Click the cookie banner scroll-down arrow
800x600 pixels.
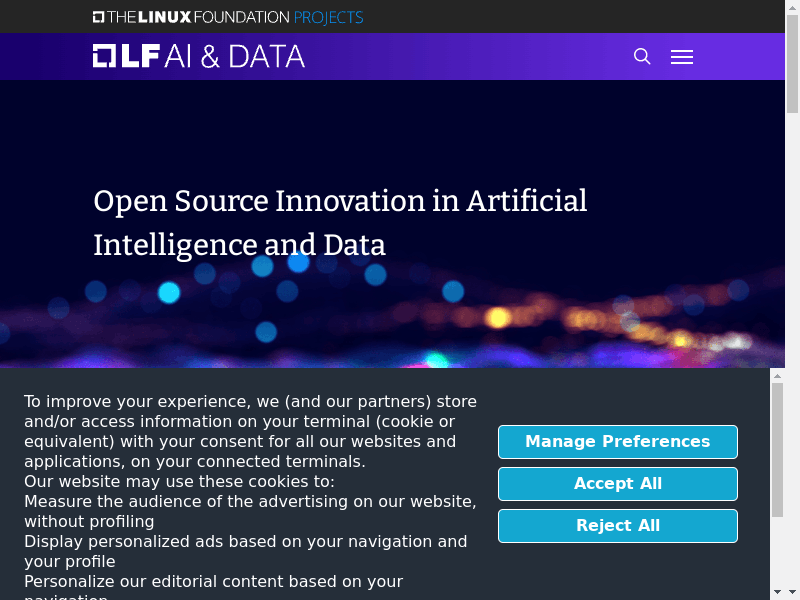point(777,592)
